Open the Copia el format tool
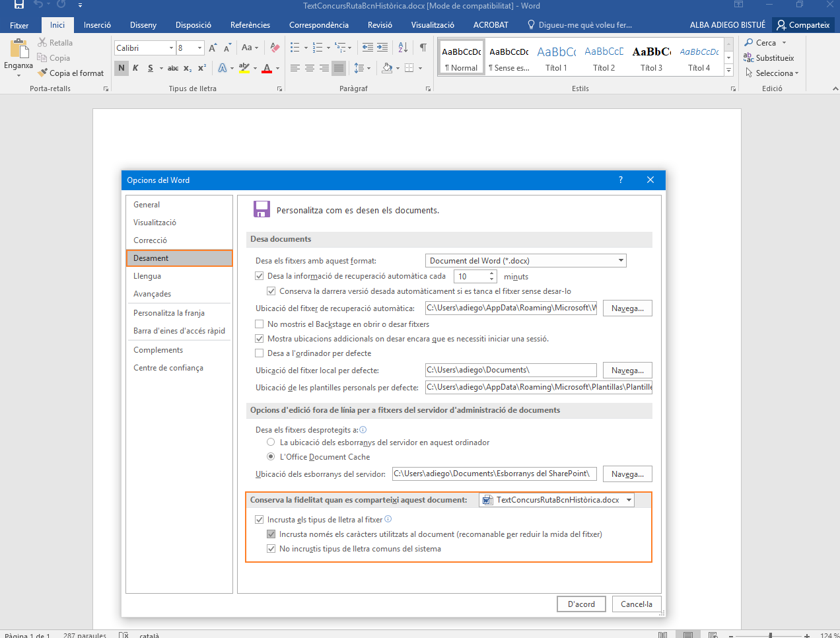 (x=71, y=73)
